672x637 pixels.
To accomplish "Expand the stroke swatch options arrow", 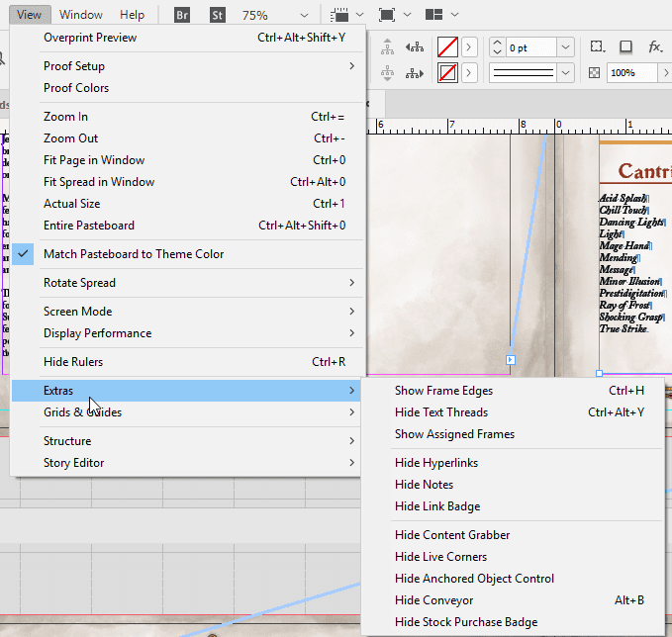I will [x=469, y=73].
